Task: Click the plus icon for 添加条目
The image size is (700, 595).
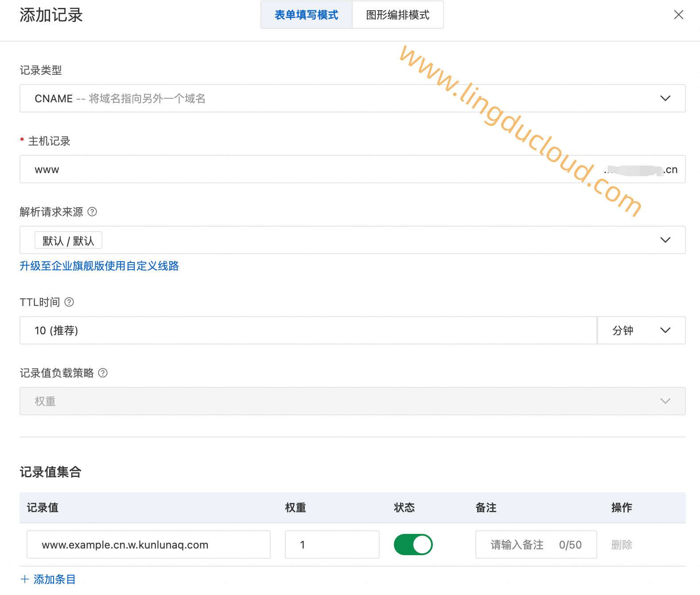Action: point(25,579)
